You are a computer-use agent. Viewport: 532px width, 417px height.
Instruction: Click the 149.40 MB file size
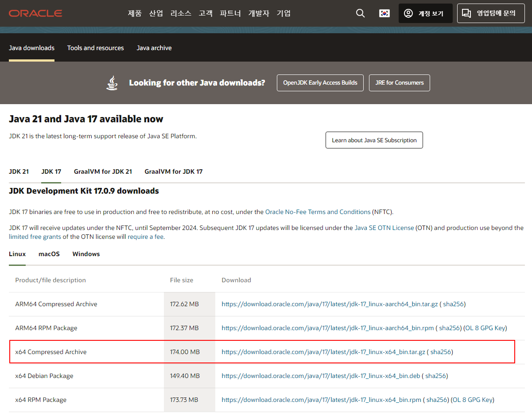[185, 376]
